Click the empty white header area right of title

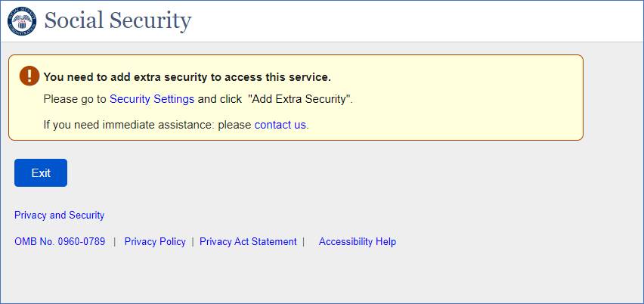click(416, 21)
